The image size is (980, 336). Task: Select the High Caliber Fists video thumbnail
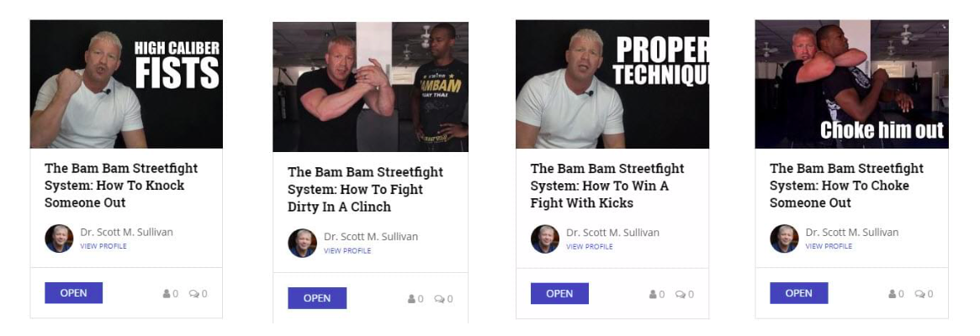126,84
